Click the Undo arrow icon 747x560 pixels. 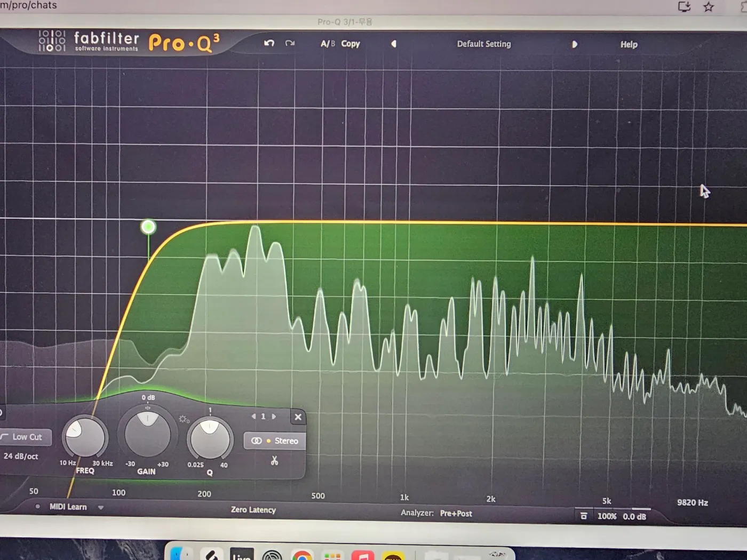coord(269,43)
